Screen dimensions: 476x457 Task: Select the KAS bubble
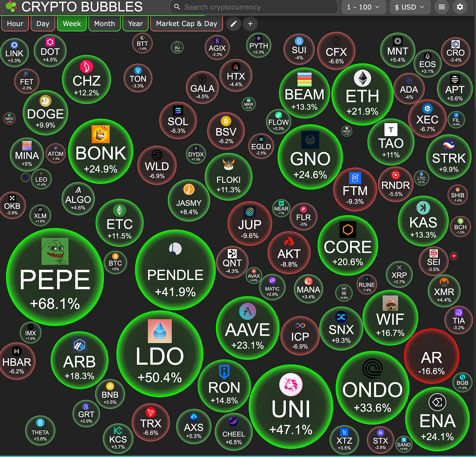tap(423, 221)
